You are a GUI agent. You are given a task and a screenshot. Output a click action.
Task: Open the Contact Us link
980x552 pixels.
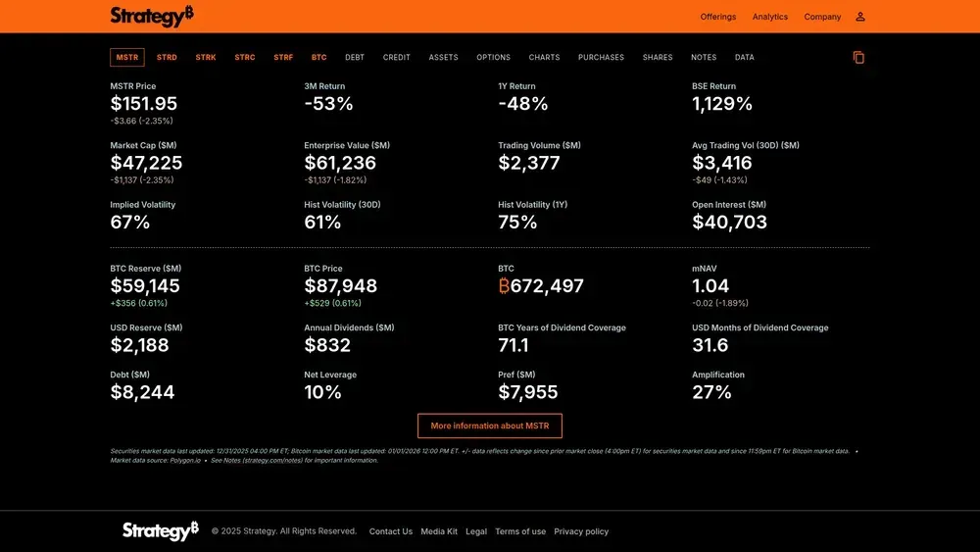click(391, 531)
